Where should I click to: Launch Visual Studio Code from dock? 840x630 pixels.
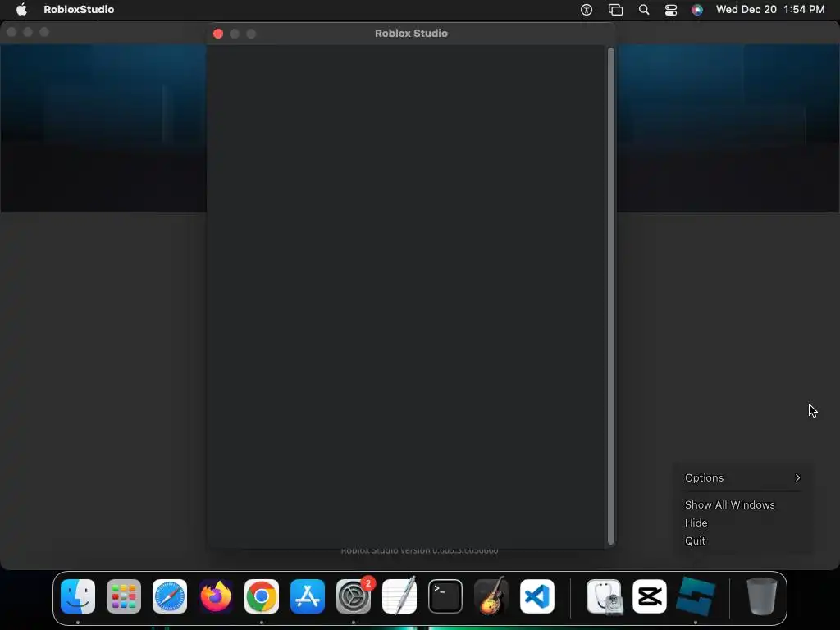click(537, 596)
